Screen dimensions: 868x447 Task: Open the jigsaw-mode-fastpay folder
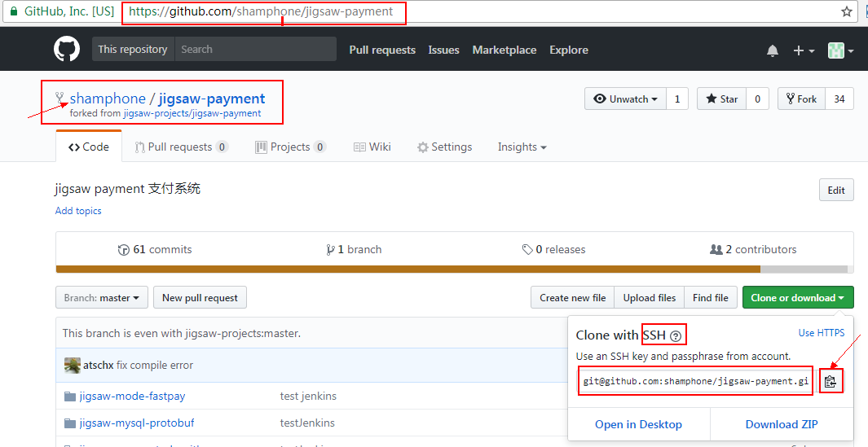132,396
